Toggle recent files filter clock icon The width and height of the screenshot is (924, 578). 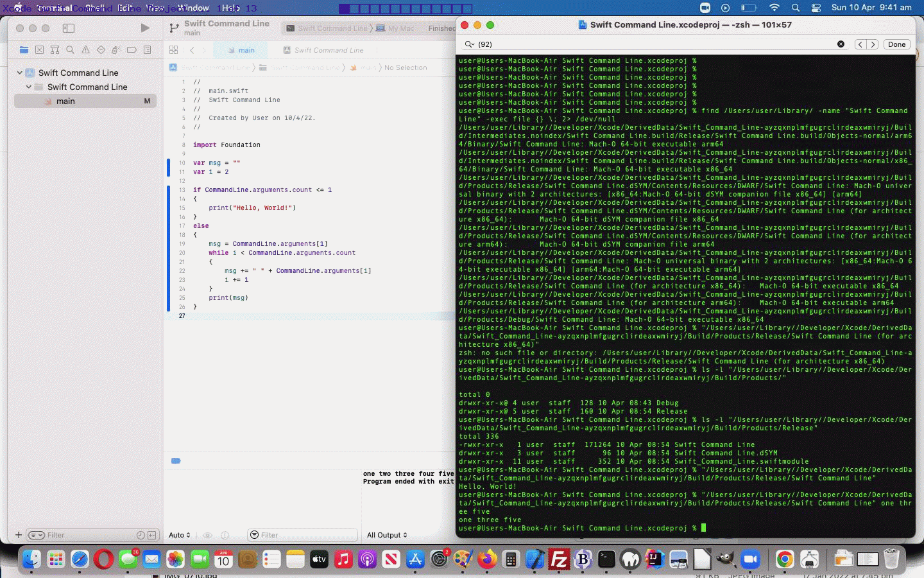pos(141,535)
